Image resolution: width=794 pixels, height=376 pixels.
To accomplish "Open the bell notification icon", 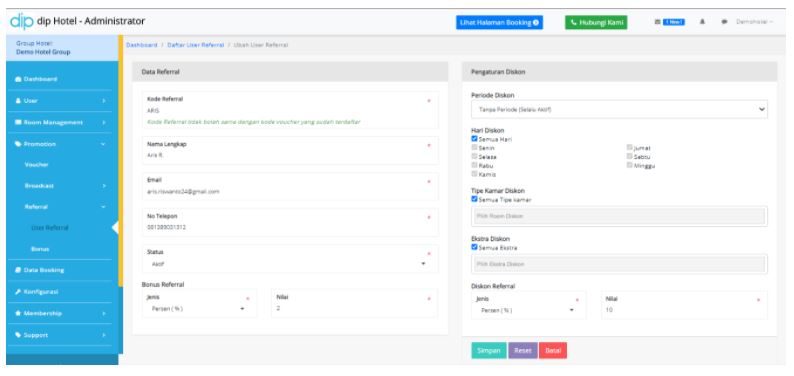I will coord(702,22).
